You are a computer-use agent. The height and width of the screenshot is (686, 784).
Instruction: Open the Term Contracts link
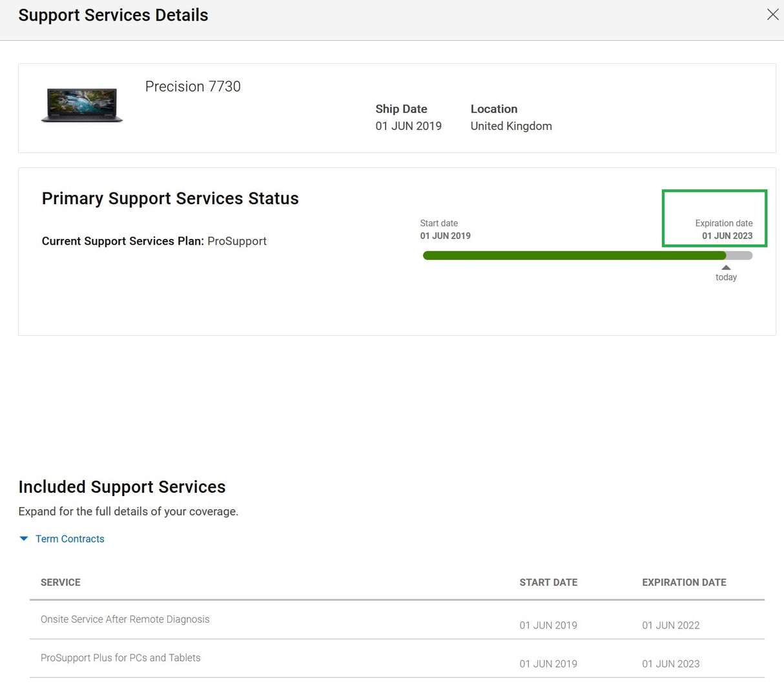70,539
